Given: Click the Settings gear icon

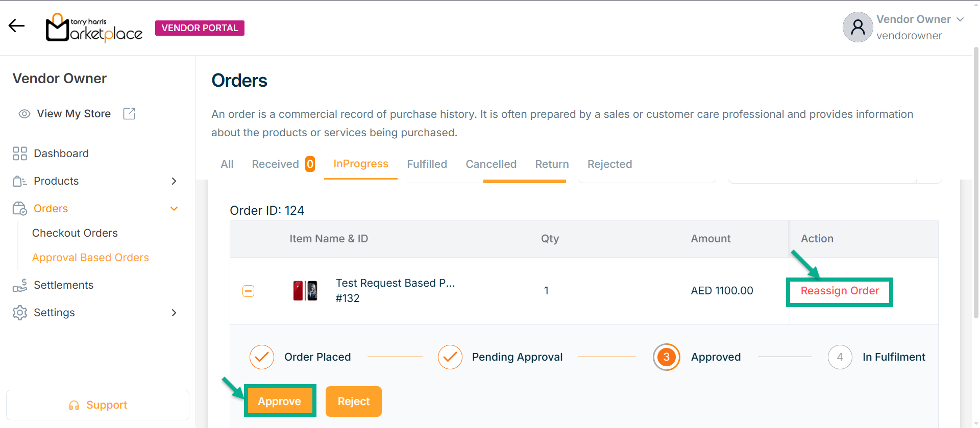Looking at the screenshot, I should pos(20,313).
